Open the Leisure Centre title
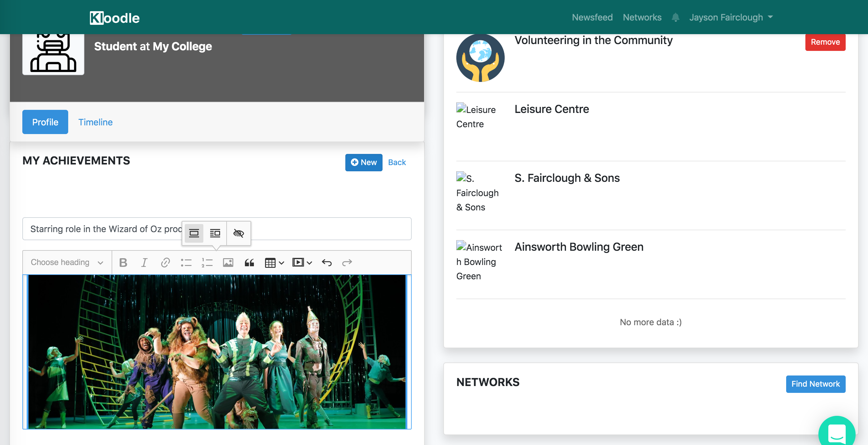 click(x=551, y=109)
